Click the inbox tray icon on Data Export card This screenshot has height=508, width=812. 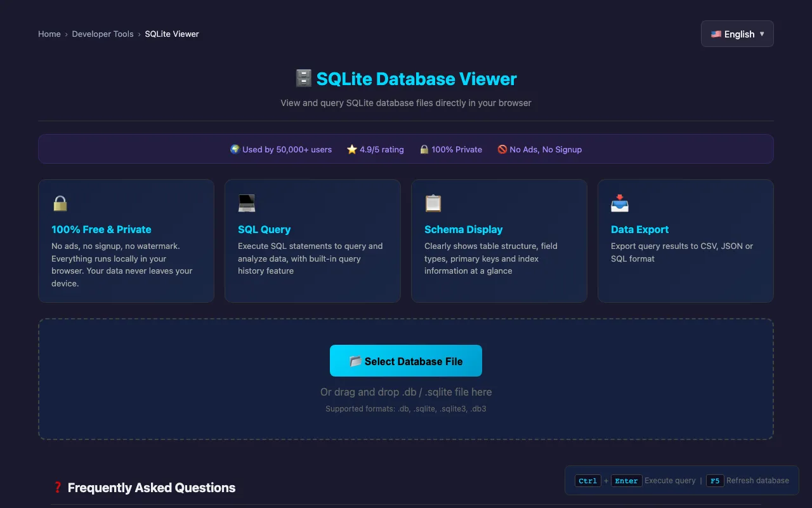620,203
